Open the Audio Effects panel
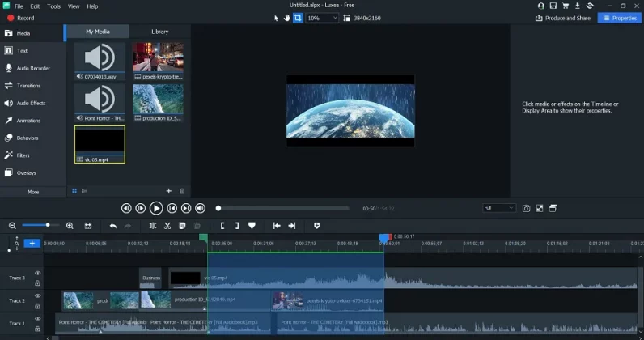 (32, 103)
